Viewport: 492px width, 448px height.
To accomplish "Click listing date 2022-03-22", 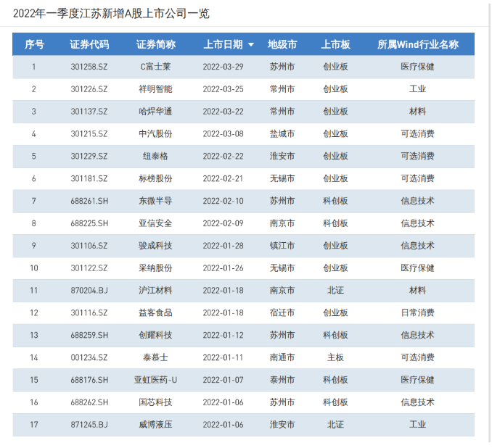I will point(223,112).
